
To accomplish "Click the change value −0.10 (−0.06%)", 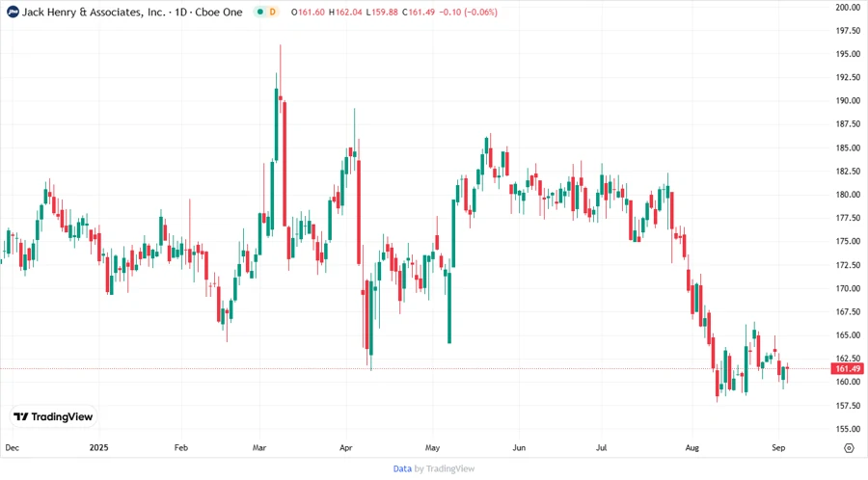I will (469, 12).
